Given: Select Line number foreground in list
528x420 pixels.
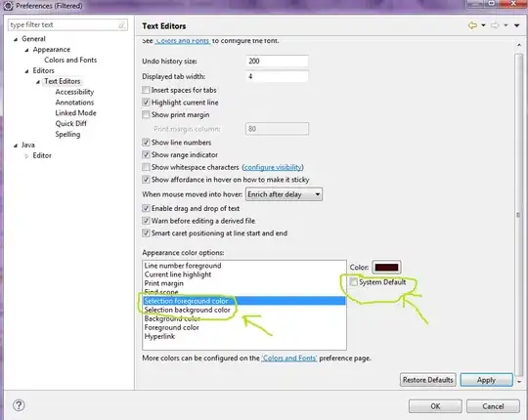Looking at the screenshot, I should [x=244, y=266].
